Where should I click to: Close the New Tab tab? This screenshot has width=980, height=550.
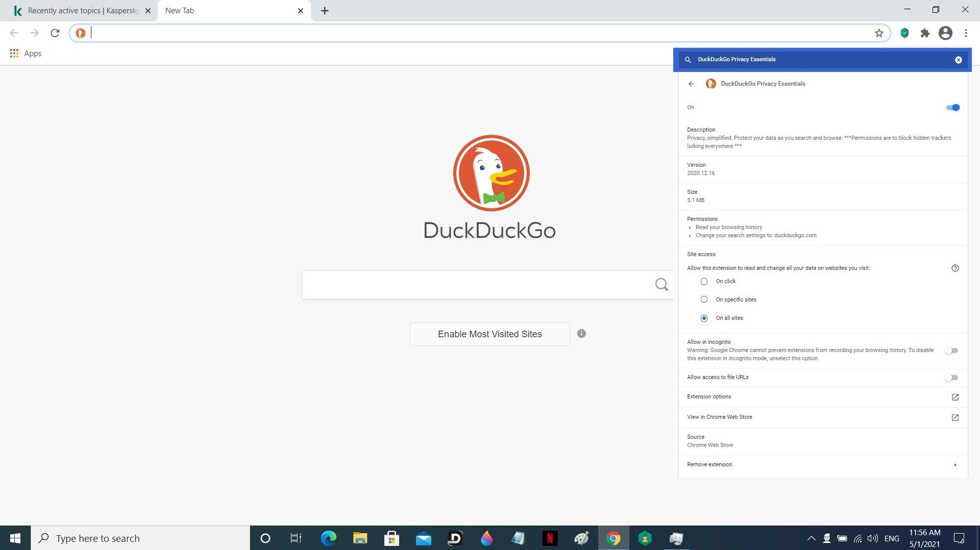[x=300, y=11]
